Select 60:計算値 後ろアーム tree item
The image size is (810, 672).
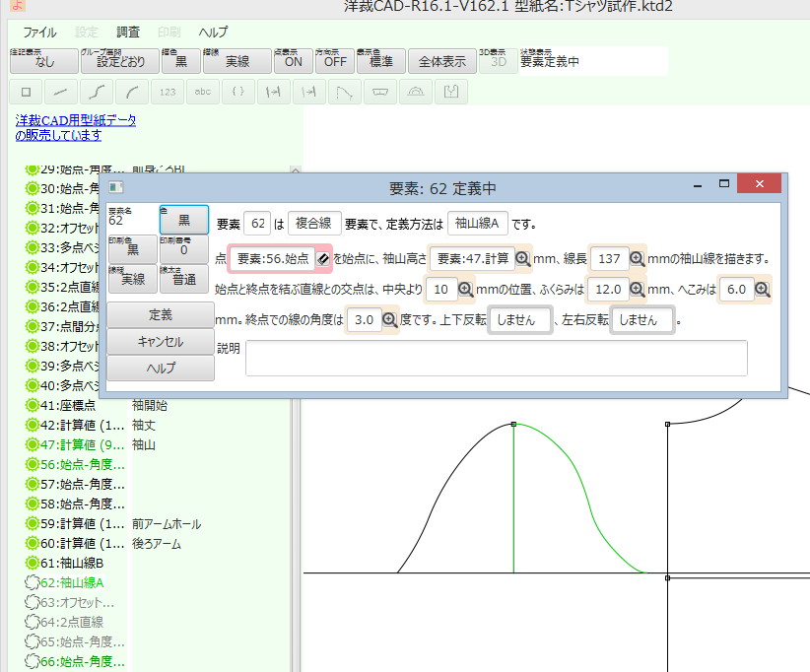103,543
